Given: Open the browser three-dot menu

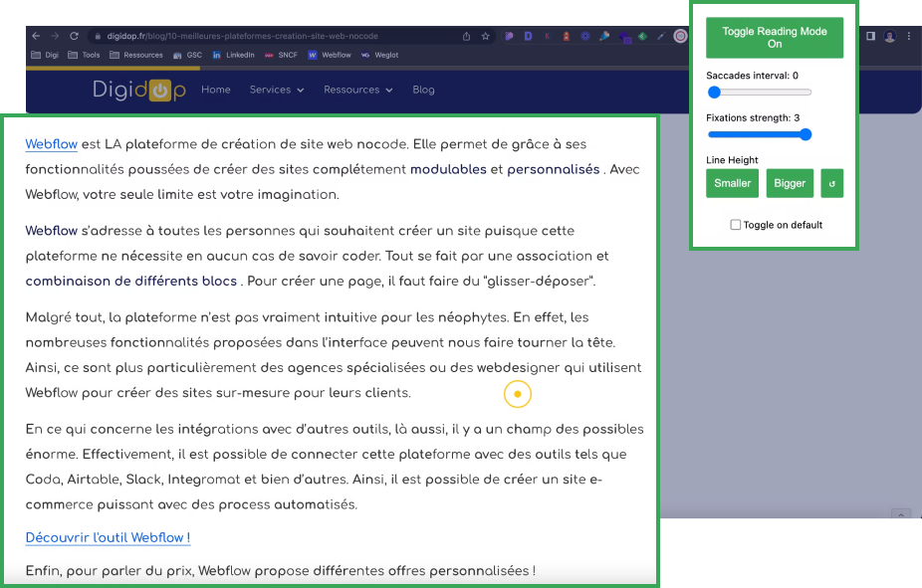Looking at the screenshot, I should click(x=909, y=36).
